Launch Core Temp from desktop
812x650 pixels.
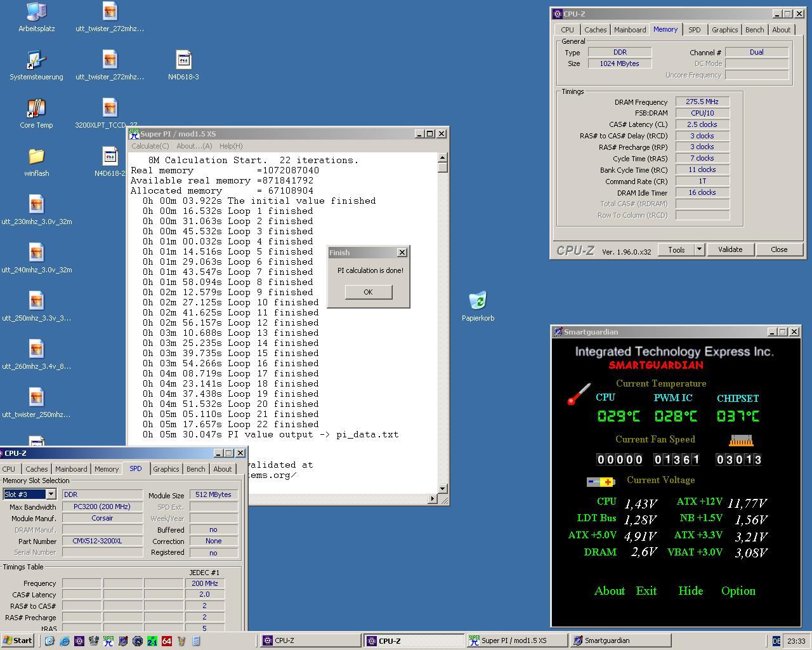click(36, 114)
